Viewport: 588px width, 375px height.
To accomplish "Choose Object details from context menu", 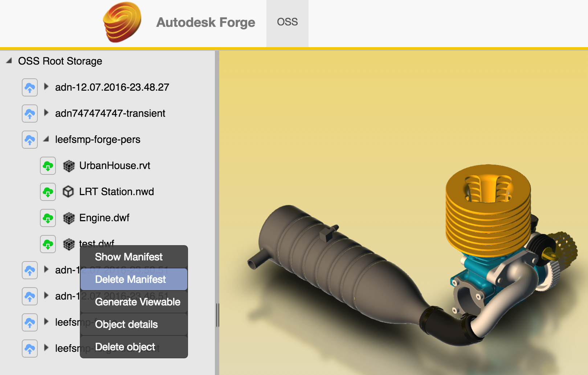I will [134, 324].
